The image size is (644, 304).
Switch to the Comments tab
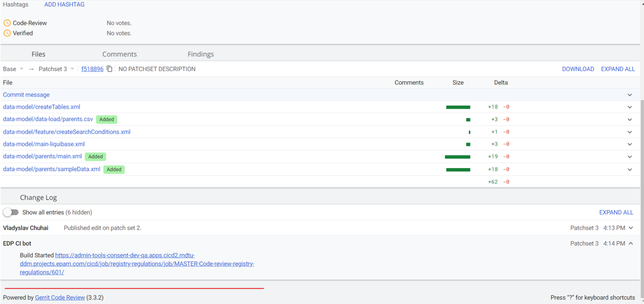coord(119,54)
